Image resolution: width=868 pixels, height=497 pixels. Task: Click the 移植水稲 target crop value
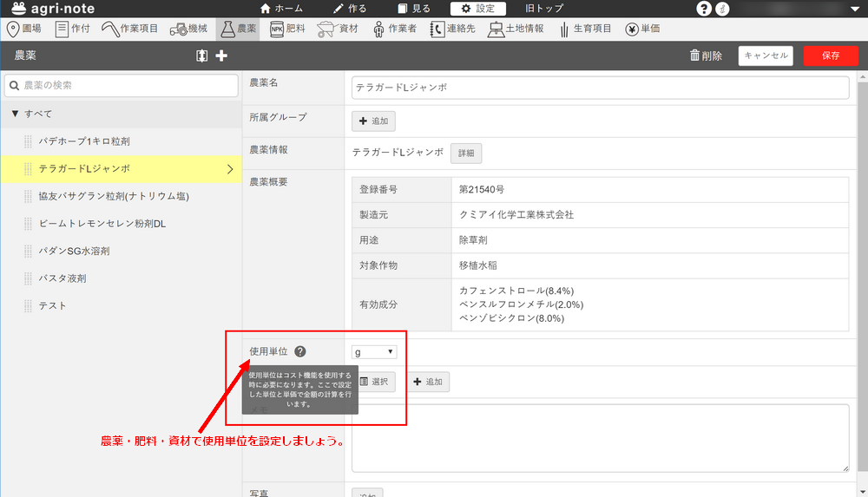477,265
